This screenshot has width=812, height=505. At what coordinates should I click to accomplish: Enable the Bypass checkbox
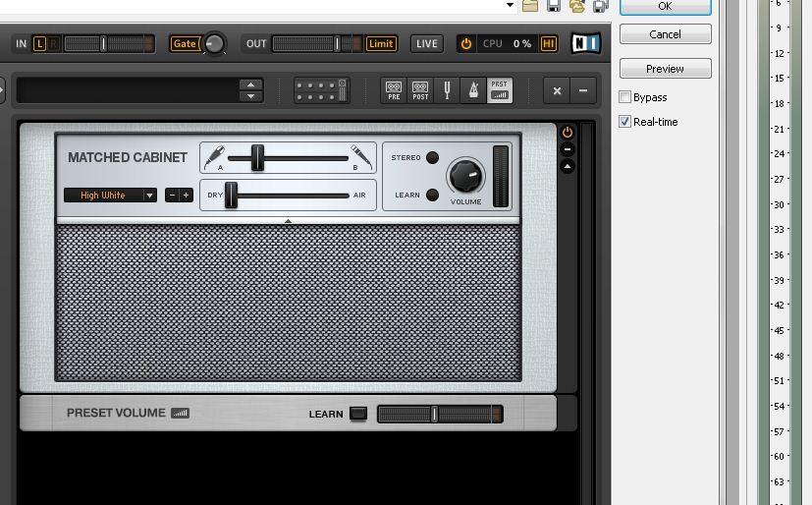[625, 97]
